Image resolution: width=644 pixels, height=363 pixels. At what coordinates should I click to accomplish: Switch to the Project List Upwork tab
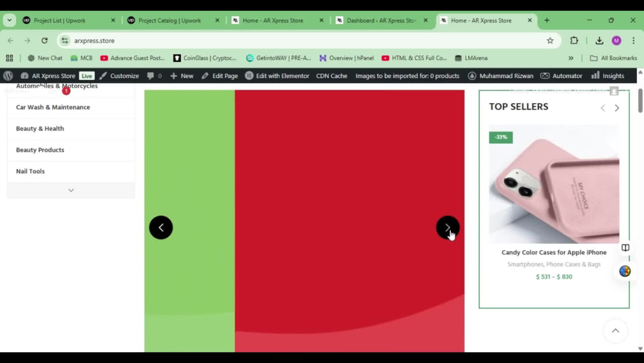click(x=60, y=20)
